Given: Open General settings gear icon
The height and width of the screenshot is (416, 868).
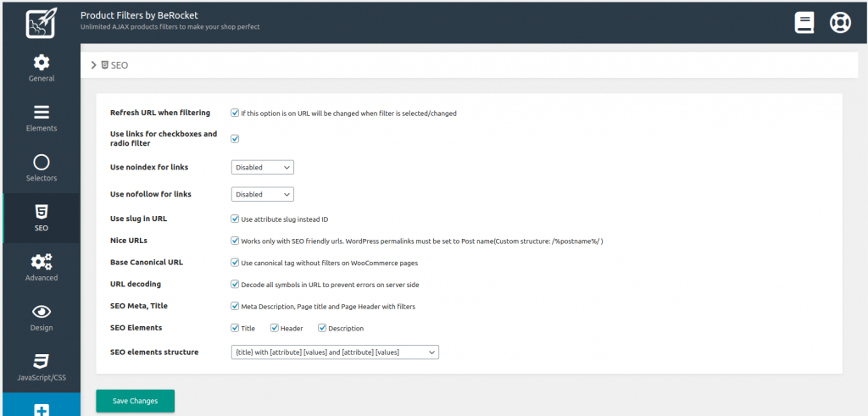Looking at the screenshot, I should [41, 62].
